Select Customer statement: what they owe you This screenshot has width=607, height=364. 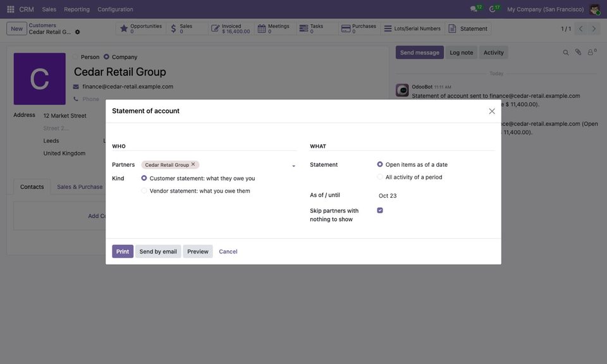point(144,178)
